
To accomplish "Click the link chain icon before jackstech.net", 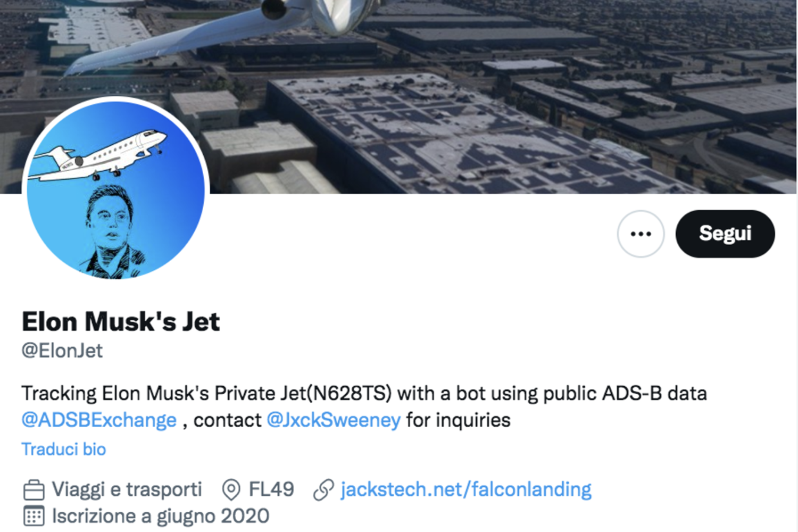I will pos(323,488).
